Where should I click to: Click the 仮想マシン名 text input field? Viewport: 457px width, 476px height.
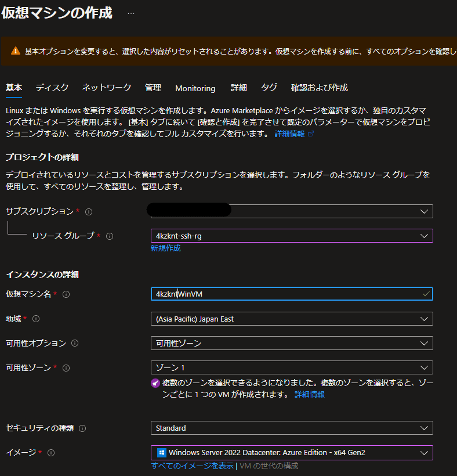(x=292, y=294)
